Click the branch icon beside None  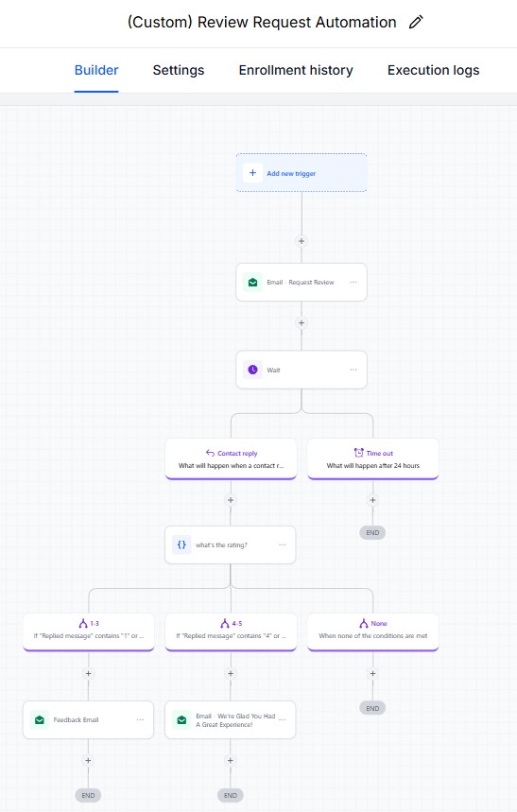tap(364, 623)
